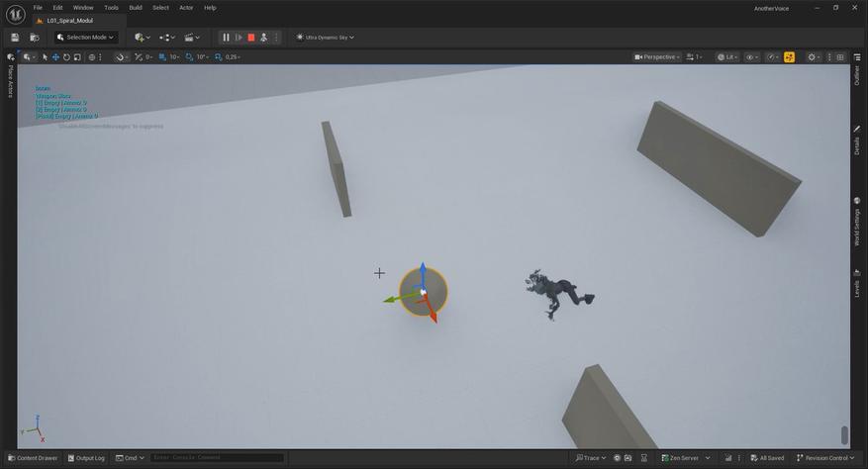
Task: Activate the translate move gizmo tool
Action: tap(55, 57)
